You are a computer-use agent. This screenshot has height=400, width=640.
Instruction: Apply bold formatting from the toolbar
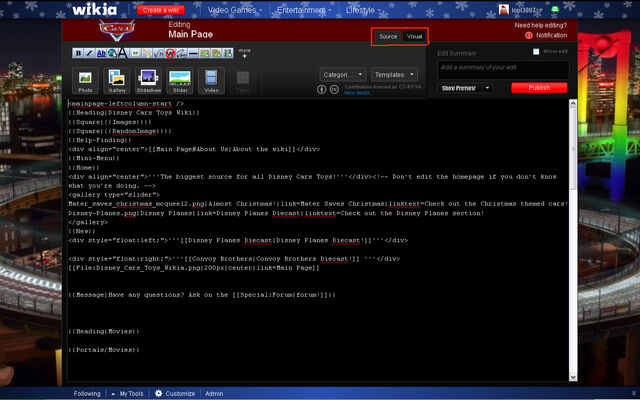coord(78,53)
